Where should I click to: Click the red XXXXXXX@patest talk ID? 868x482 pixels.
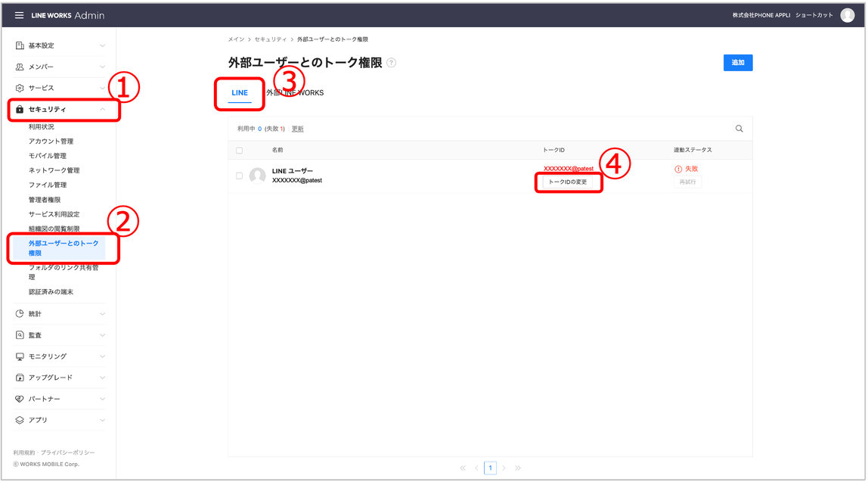[x=568, y=169]
